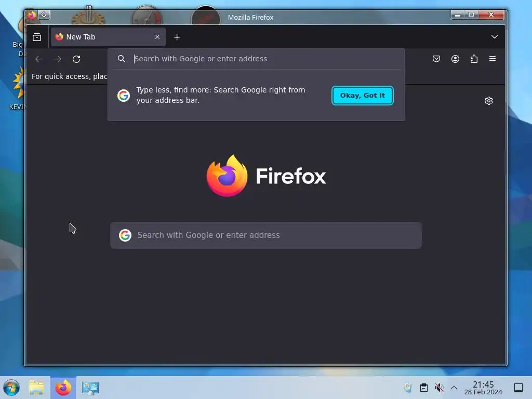The width and height of the screenshot is (532, 399).
Task: Toggle the muted volume tray icon
Action: coord(440,388)
